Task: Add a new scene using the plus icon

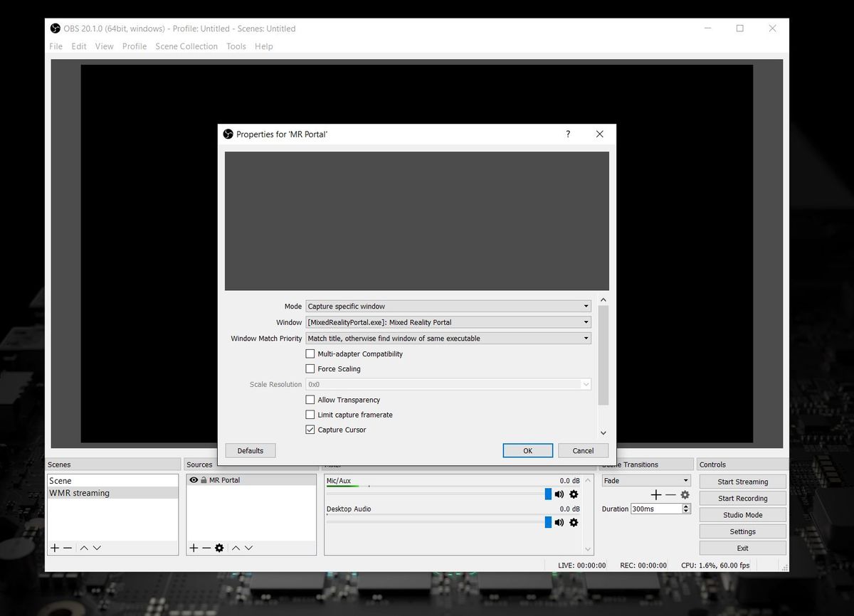Action: click(x=55, y=548)
